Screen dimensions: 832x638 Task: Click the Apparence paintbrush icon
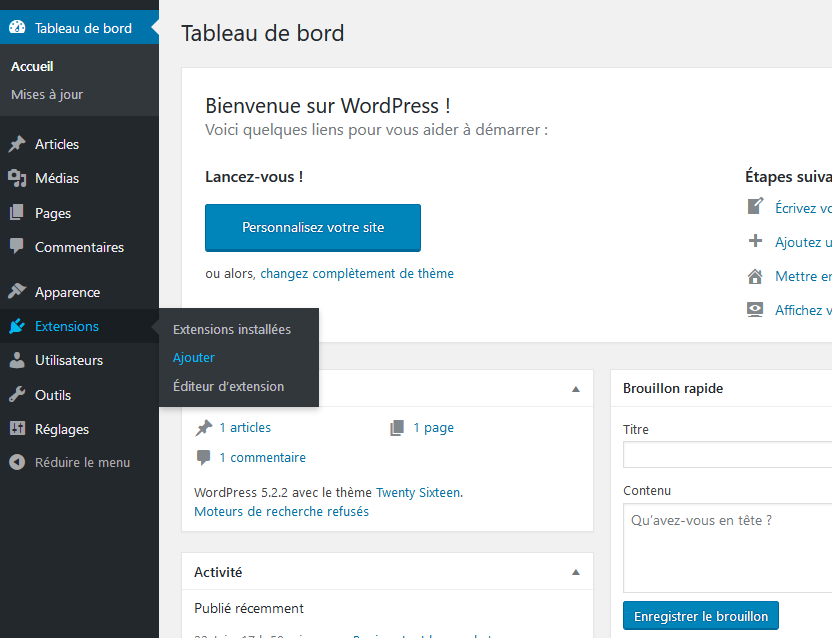[17, 291]
